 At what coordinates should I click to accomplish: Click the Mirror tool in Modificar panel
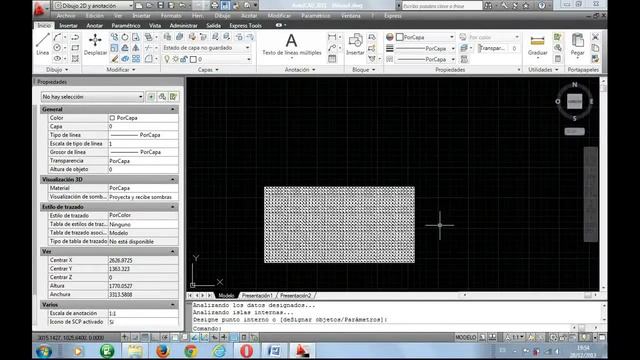pos(136,48)
